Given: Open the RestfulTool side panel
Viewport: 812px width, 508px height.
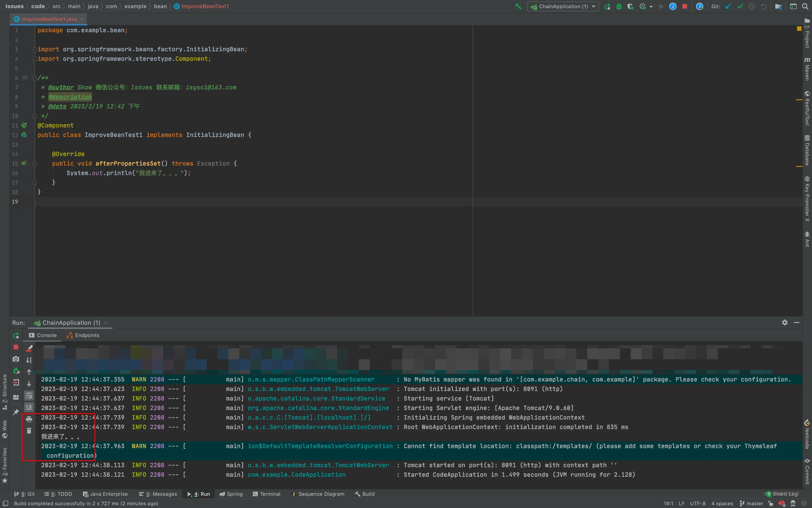Looking at the screenshot, I should click(807, 108).
